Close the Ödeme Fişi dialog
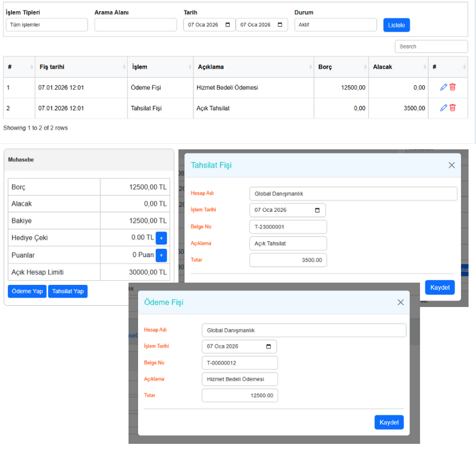 click(400, 302)
